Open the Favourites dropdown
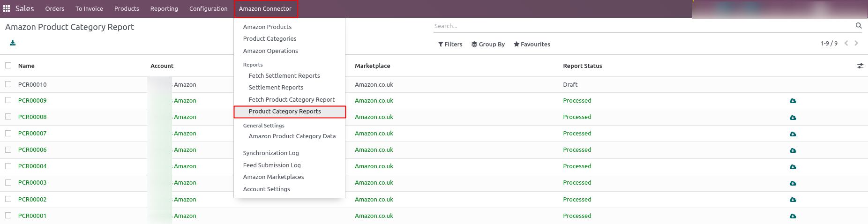 532,44
